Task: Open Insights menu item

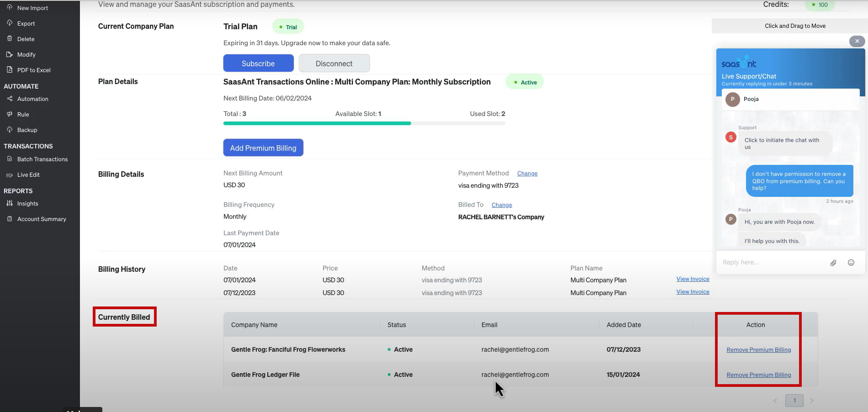Action: (x=28, y=204)
